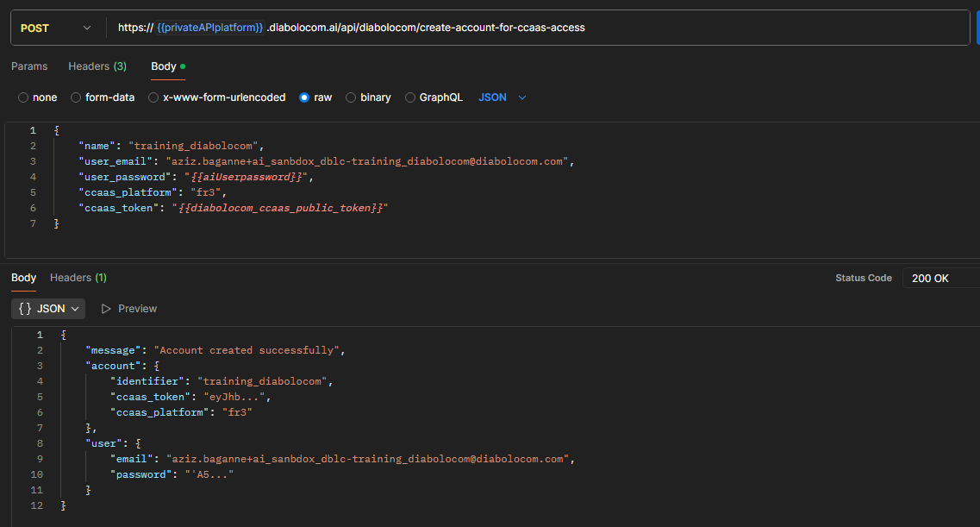Select the 'none' body type radio button
980x527 pixels.
[x=23, y=97]
